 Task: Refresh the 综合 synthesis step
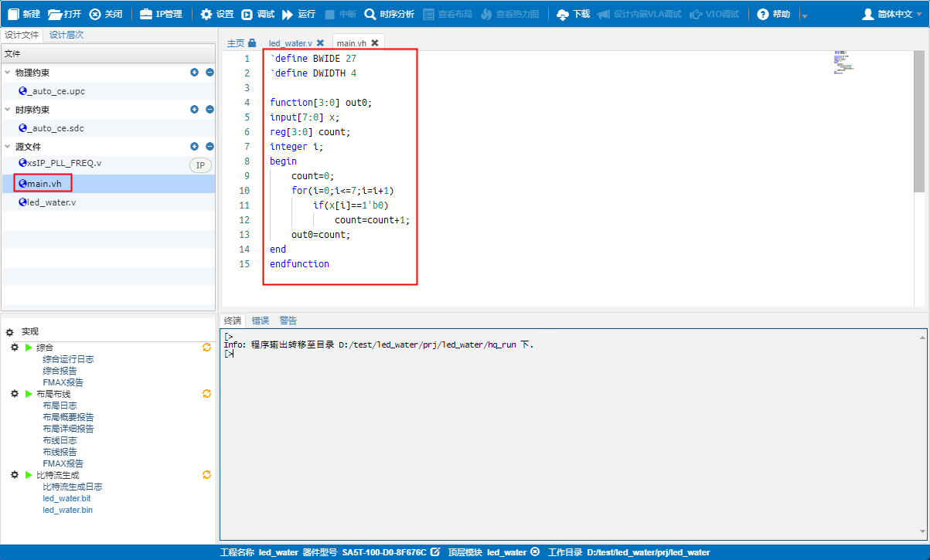pyautogui.click(x=206, y=347)
